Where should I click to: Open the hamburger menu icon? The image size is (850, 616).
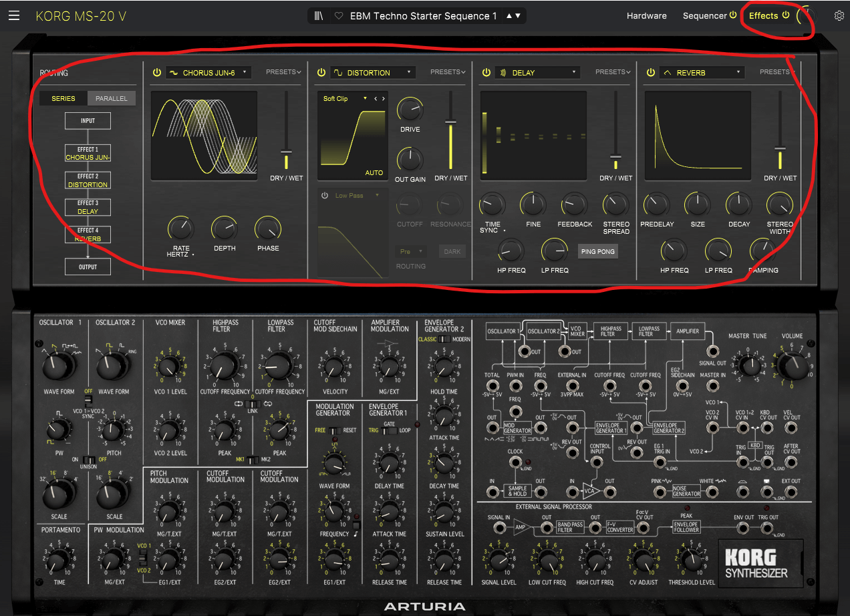coord(14,15)
